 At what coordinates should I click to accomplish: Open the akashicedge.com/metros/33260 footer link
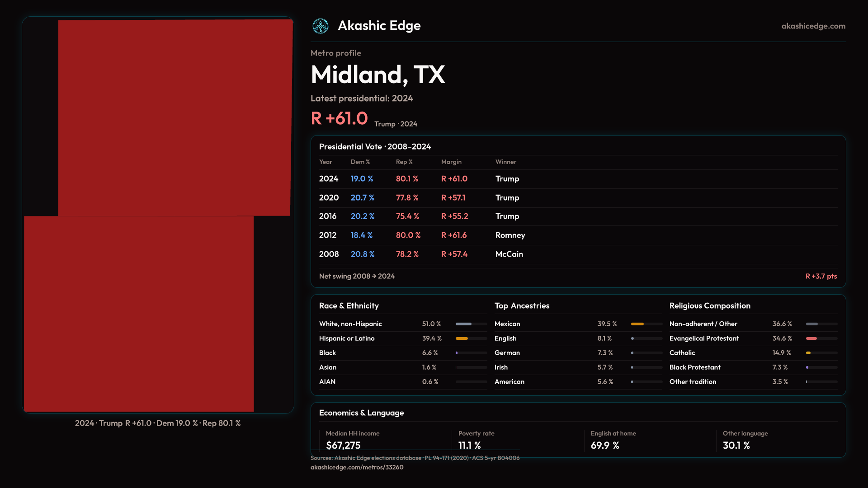pyautogui.click(x=357, y=467)
